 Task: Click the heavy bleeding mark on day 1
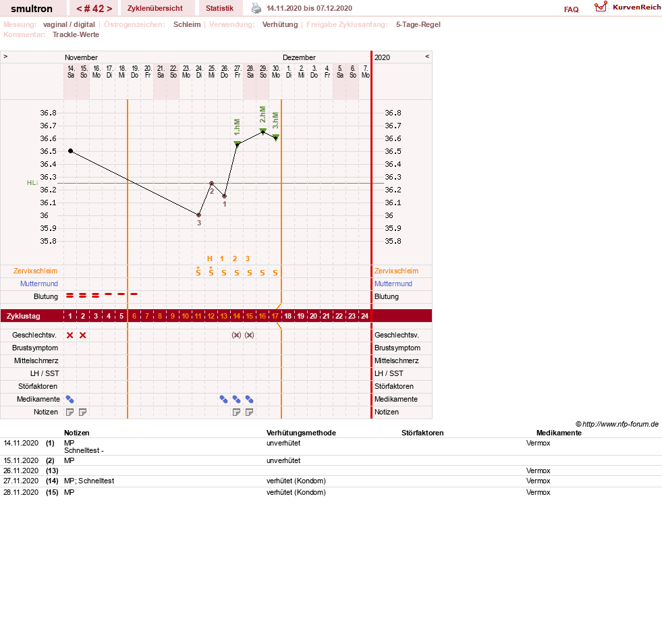[70, 296]
